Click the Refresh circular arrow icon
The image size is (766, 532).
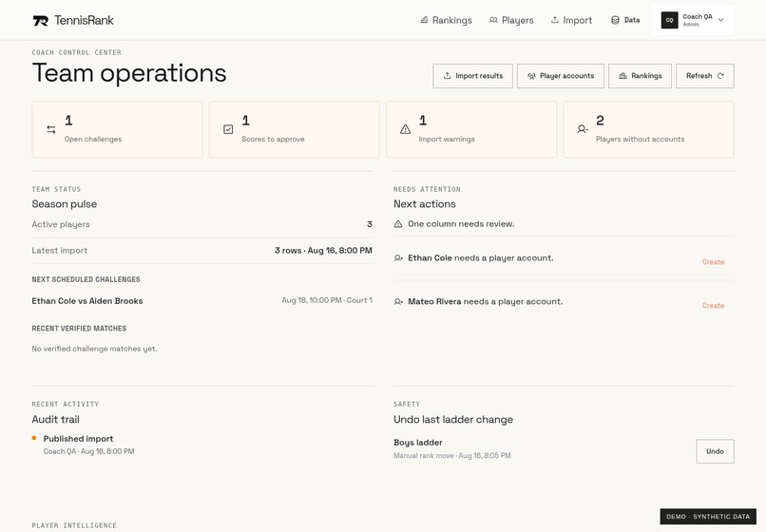click(720, 76)
